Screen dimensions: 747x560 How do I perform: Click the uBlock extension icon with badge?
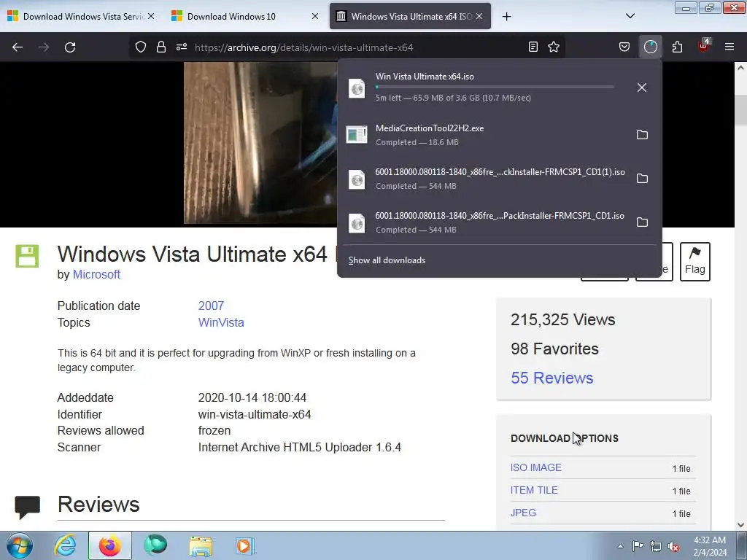click(x=704, y=46)
